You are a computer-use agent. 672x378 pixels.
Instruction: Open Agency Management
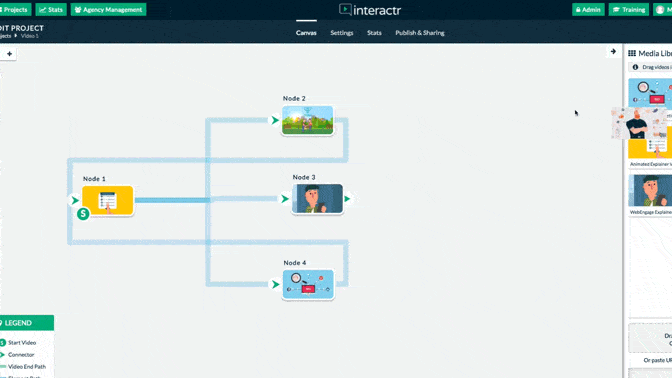tap(108, 9)
